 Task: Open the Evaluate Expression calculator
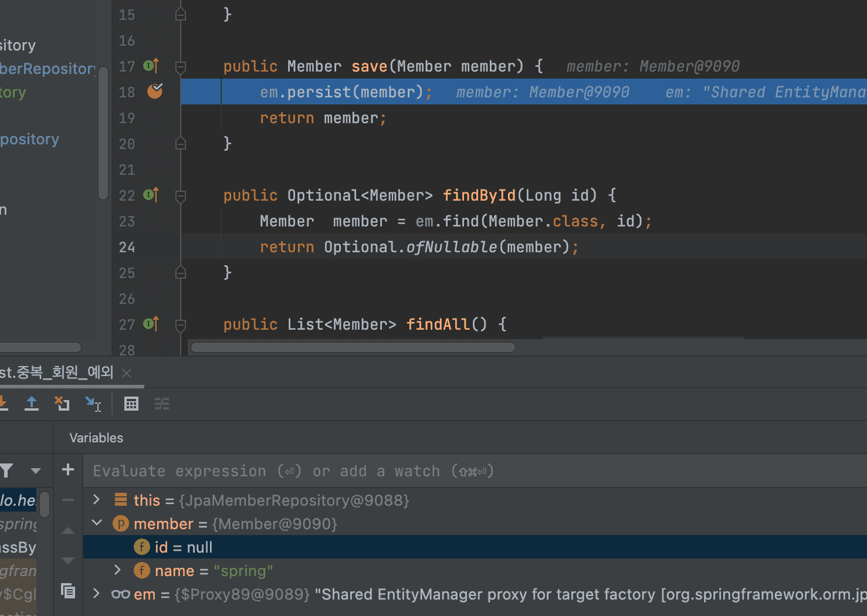(x=131, y=404)
